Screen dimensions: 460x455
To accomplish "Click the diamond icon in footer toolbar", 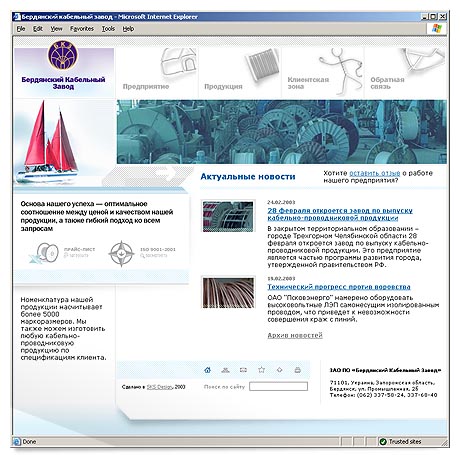I will point(280,369).
